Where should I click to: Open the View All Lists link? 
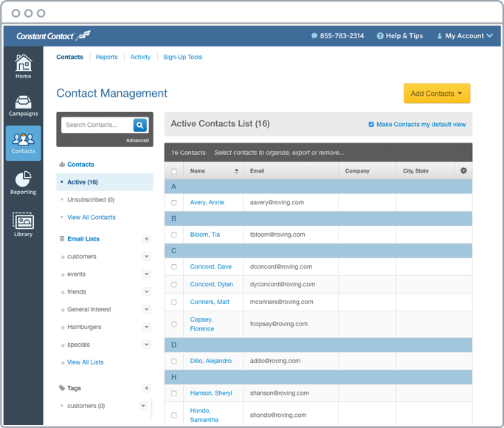[x=85, y=362]
